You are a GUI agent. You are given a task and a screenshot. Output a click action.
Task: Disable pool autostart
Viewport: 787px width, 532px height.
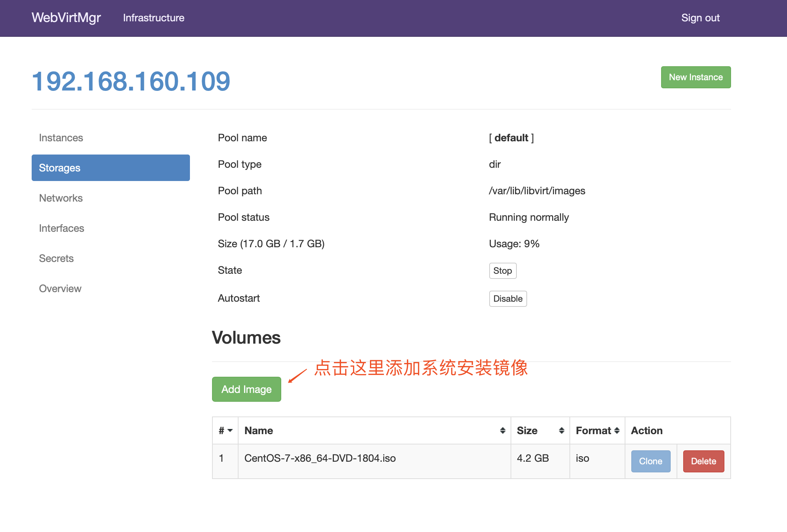[508, 299]
